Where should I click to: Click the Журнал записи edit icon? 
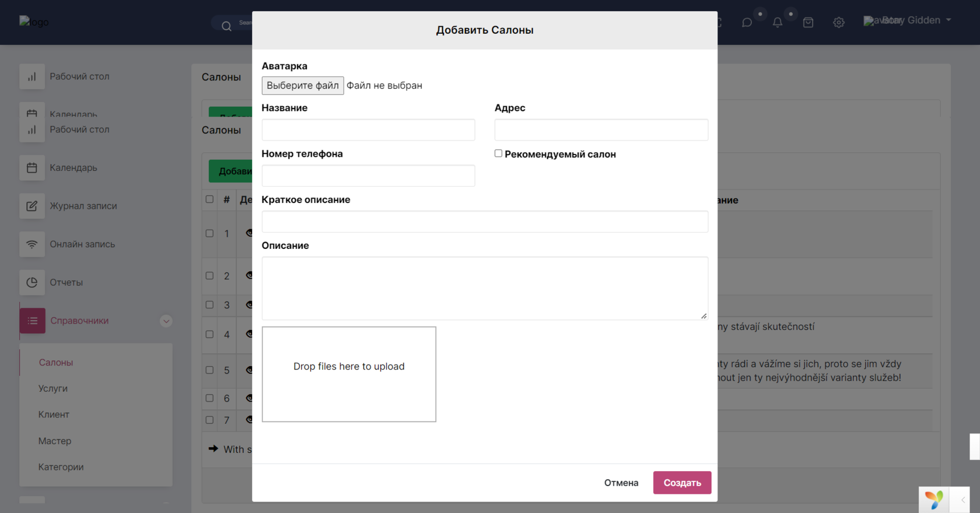pos(32,206)
